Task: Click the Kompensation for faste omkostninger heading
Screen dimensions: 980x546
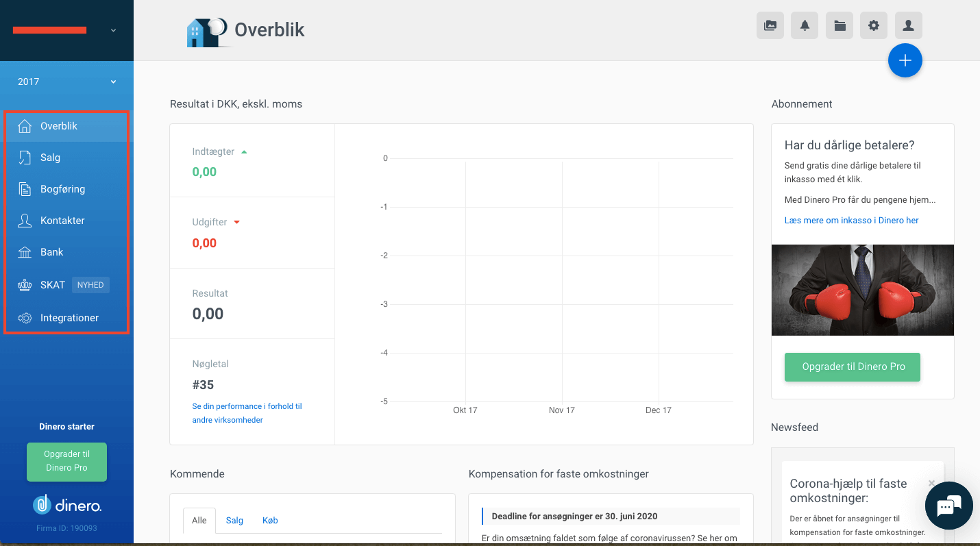Action: pyautogui.click(x=559, y=474)
